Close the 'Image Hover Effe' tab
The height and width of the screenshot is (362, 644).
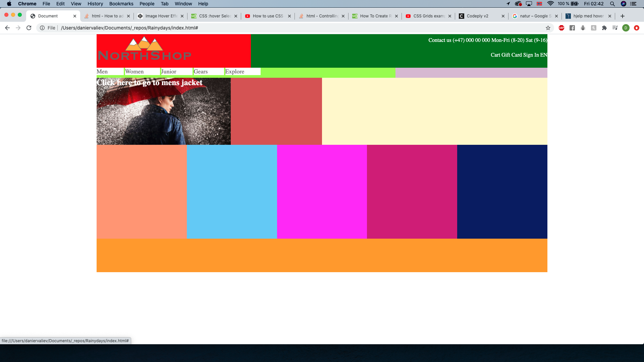[x=182, y=16]
